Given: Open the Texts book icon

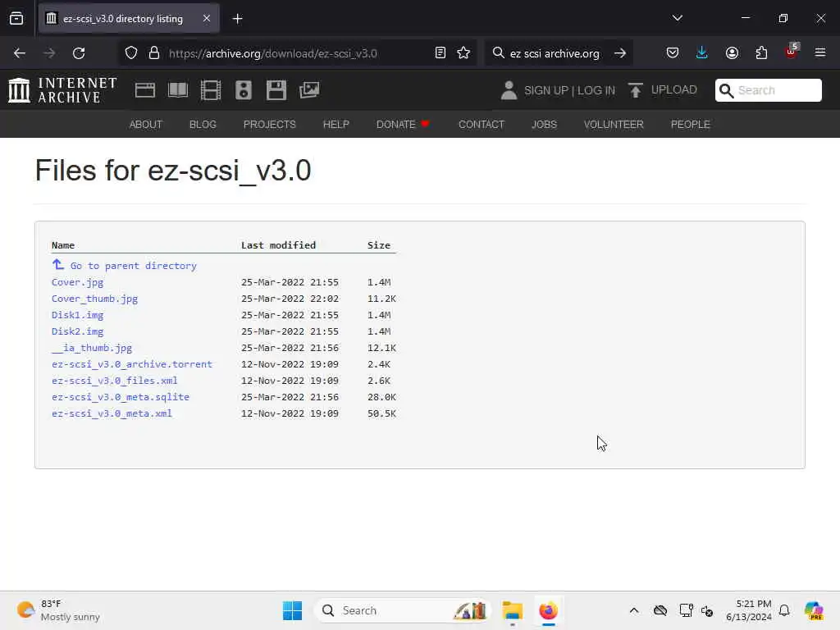Looking at the screenshot, I should click(x=178, y=90).
